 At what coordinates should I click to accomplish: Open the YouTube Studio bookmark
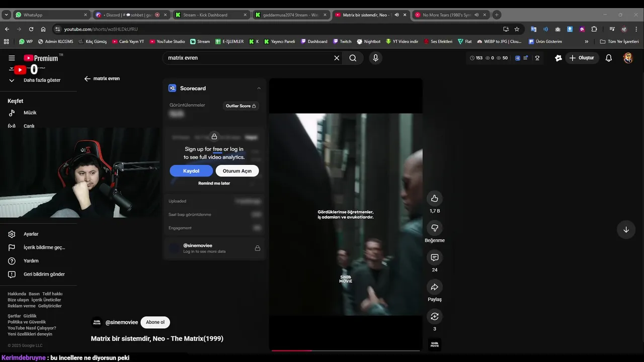(167, 42)
